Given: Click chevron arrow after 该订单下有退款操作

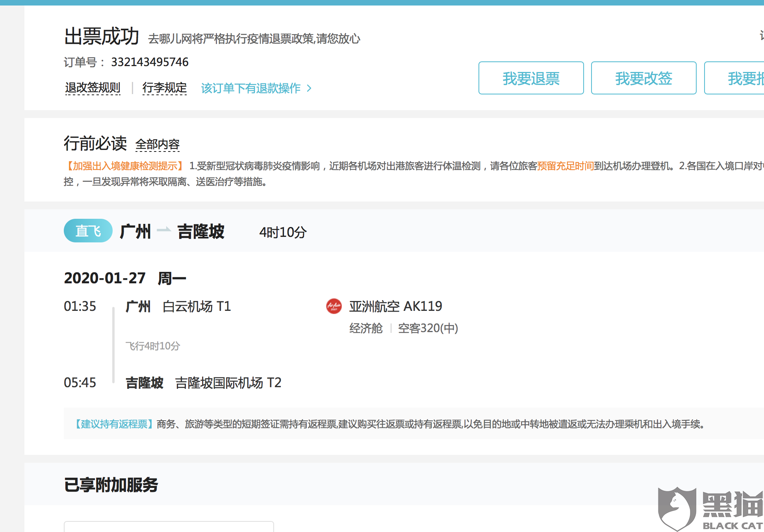Looking at the screenshot, I should [x=309, y=88].
